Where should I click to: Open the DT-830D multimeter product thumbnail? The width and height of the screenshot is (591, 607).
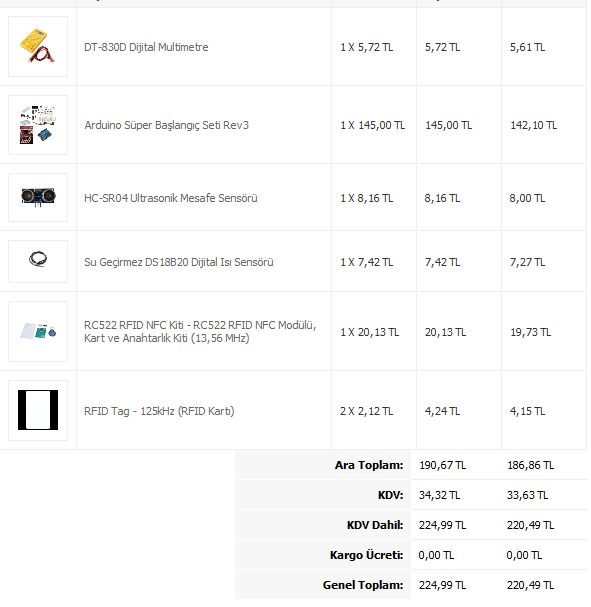[38, 46]
